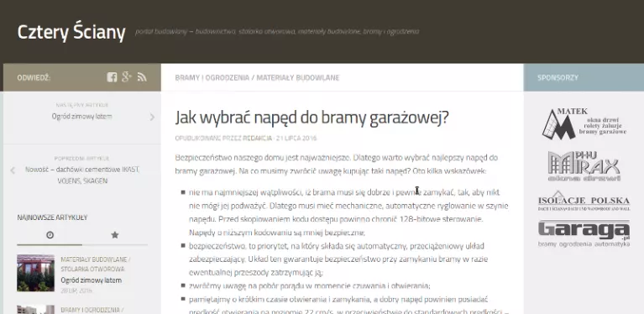Open the Google Plus social icon
This screenshot has width=644, height=314.
point(127,76)
